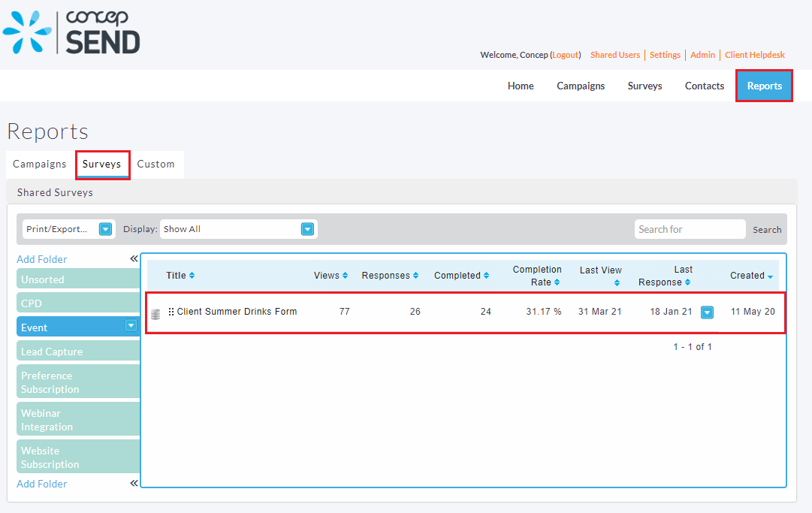
Task: Select the Website Subscription folder
Action: 78,457
